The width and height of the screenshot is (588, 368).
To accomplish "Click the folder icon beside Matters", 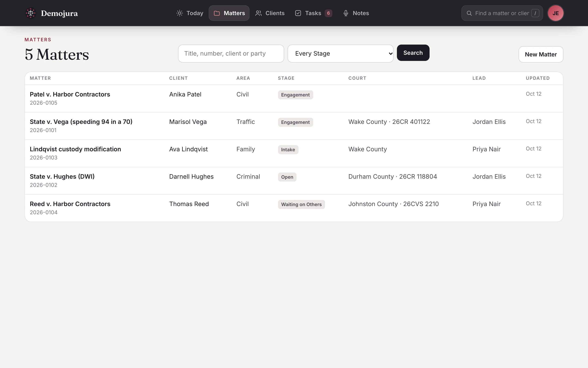I will tap(217, 13).
